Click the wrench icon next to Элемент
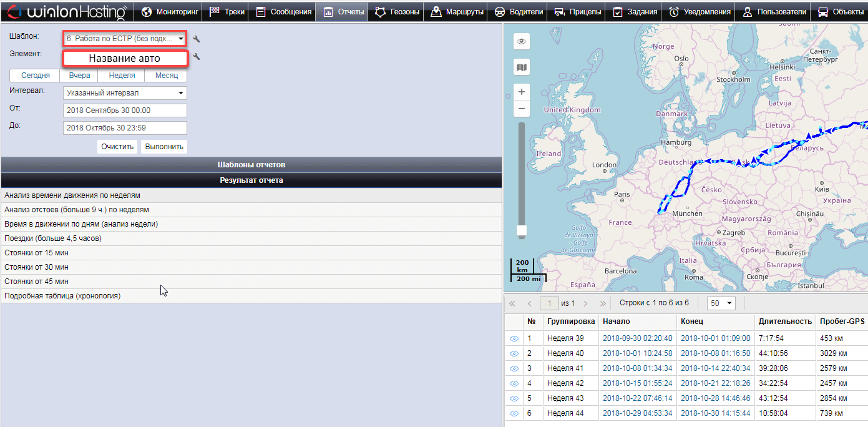 197,57
